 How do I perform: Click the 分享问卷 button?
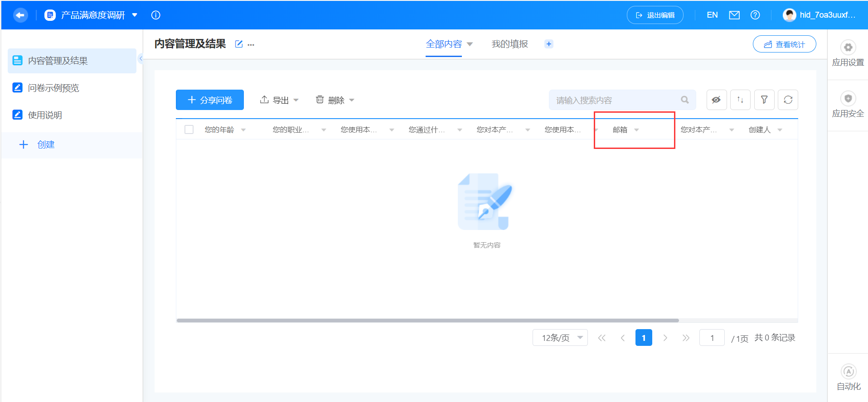pyautogui.click(x=210, y=100)
